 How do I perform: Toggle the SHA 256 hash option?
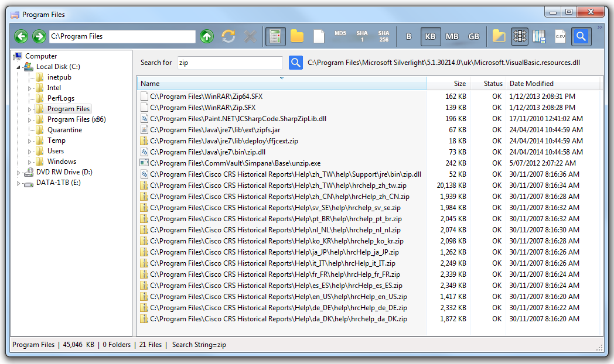[x=383, y=36]
